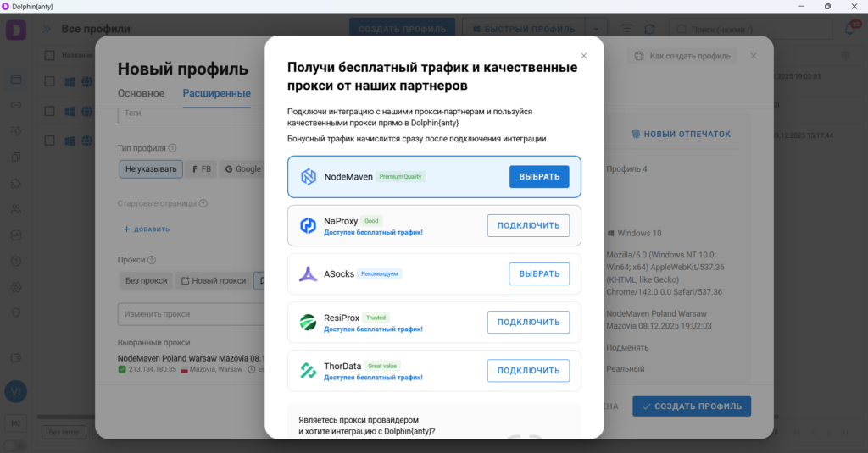Open the help question mark sidebar icon

click(16, 261)
